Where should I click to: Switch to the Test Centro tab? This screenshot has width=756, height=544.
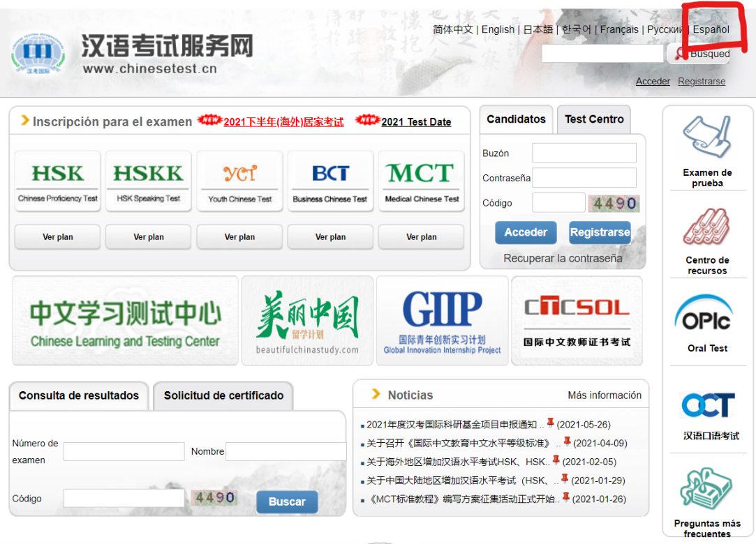pyautogui.click(x=594, y=119)
